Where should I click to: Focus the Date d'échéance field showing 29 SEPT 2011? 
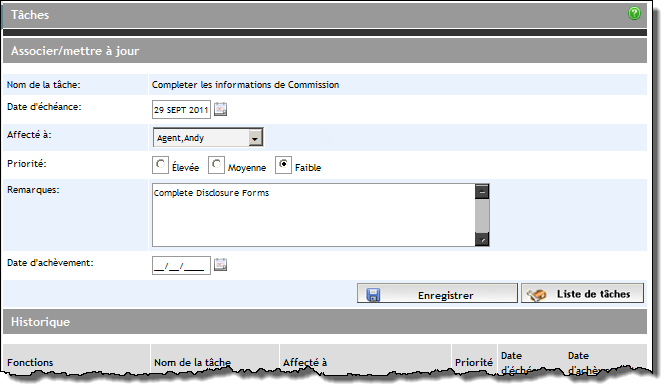(x=181, y=110)
